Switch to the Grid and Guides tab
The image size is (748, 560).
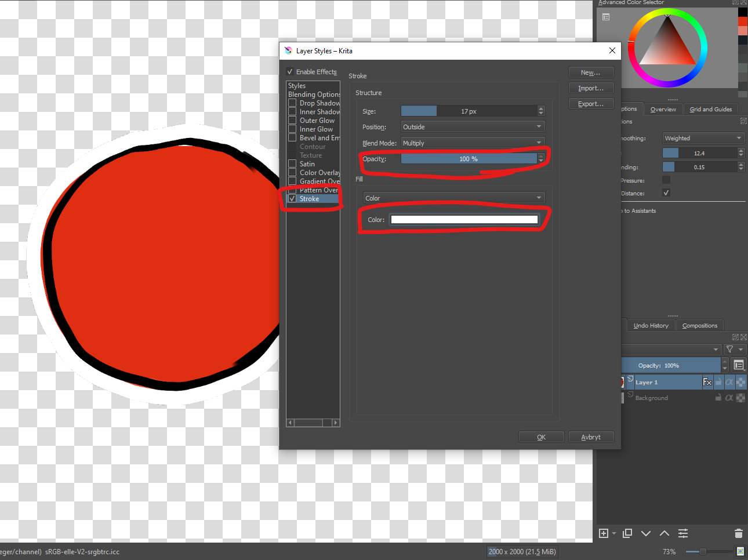click(x=711, y=109)
